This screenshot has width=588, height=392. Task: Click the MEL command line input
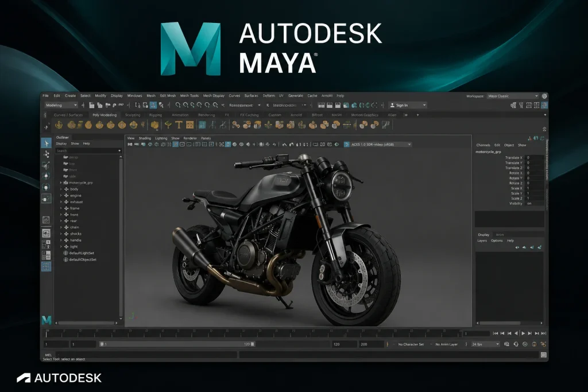[146, 355]
